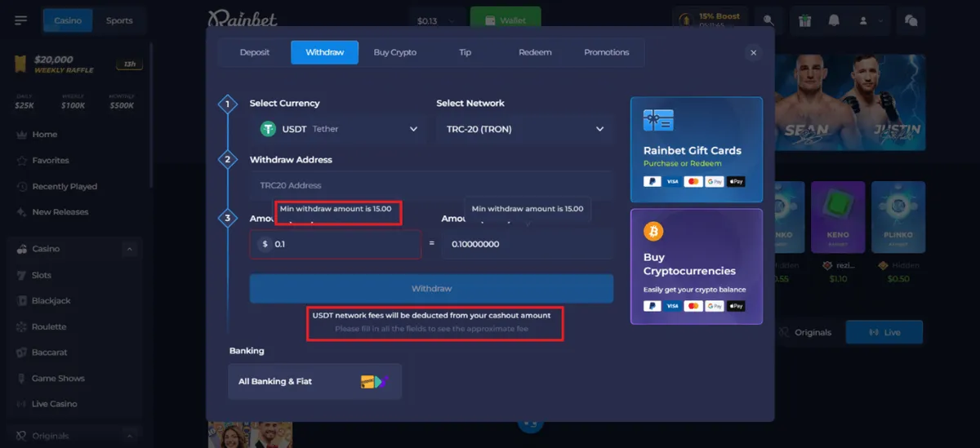Viewport: 980px width, 448px height.
Task: Click the crypto amount field 0.10000000
Action: (528, 244)
